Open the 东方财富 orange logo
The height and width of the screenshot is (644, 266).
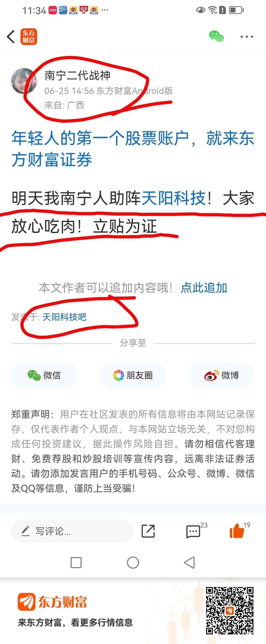click(29, 37)
